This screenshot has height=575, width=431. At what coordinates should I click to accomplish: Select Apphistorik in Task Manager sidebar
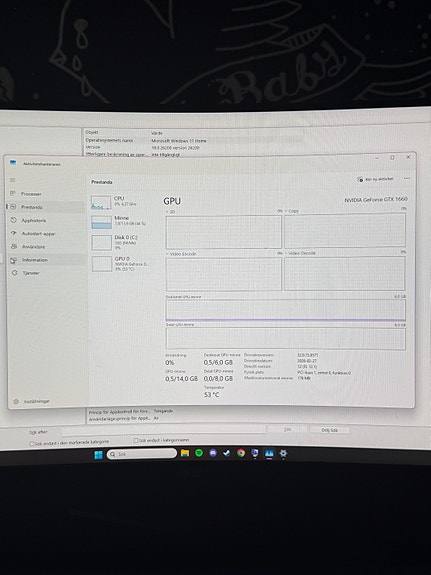(x=33, y=220)
